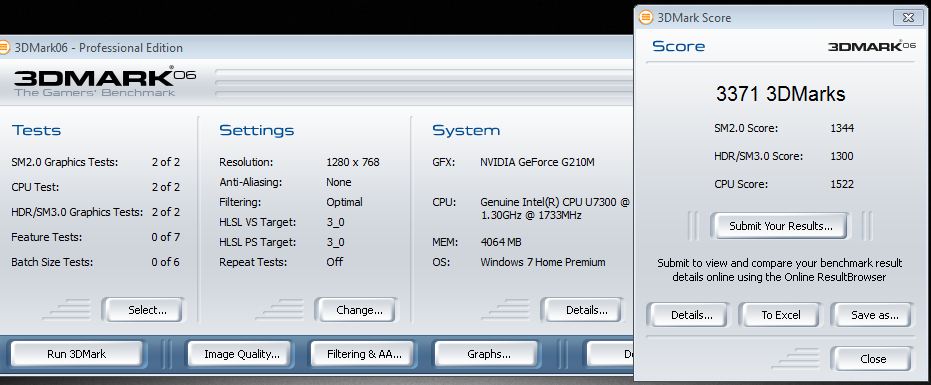Click the 3371 3DMarks score text
Viewport: 931px width, 385px height.
click(780, 94)
